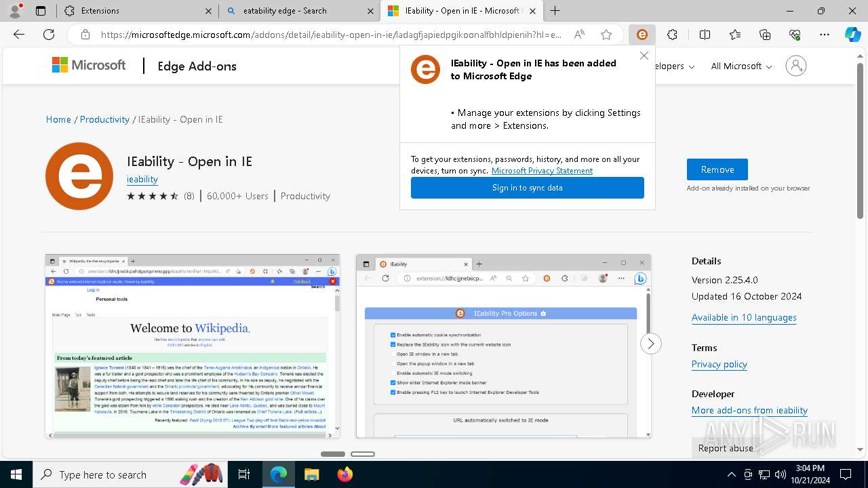Close the Extensions tab
This screenshot has height=488, width=868.
pos(208,11)
